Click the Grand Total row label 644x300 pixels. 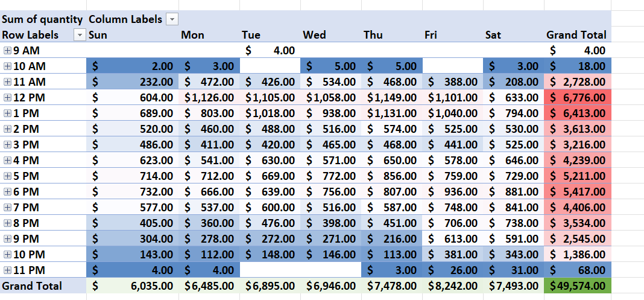32,286
